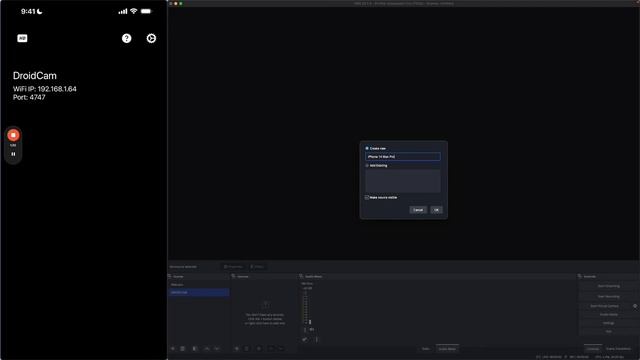The image size is (640, 360).
Task: Confirm the dialog with OK
Action: (x=436, y=210)
